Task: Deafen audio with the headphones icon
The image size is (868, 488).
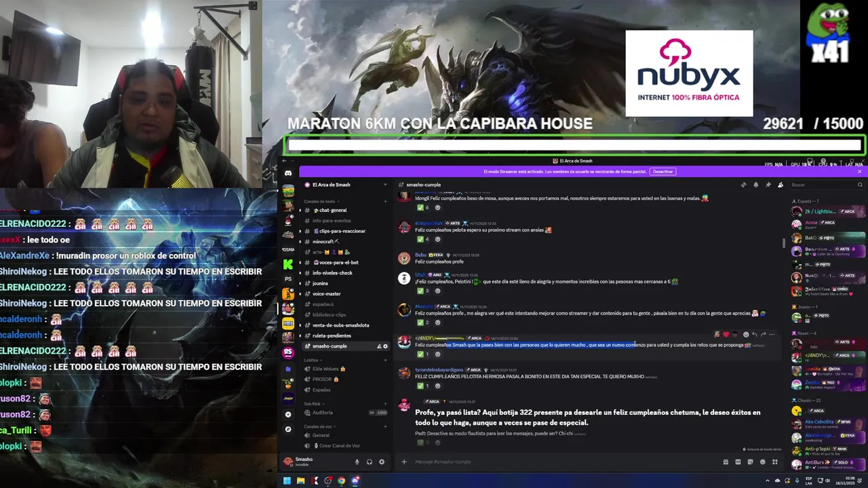Action: pos(369,462)
